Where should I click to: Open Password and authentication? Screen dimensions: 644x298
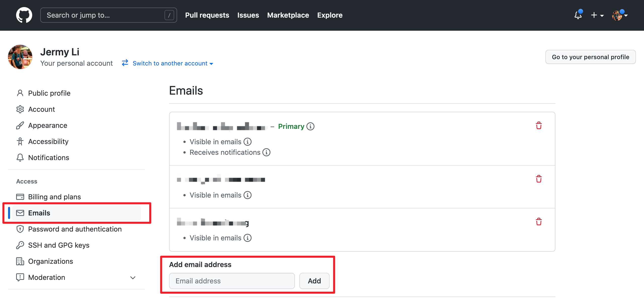coord(75,229)
